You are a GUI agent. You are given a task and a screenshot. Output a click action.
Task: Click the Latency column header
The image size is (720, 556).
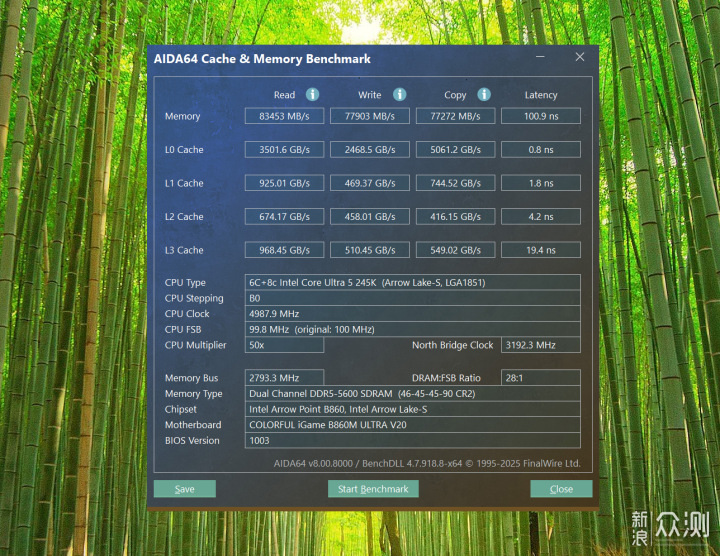[x=541, y=95]
